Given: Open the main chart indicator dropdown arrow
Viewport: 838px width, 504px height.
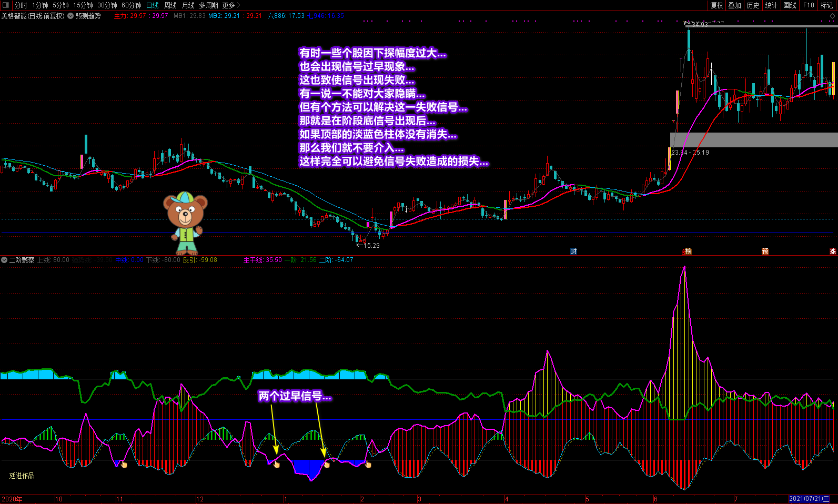Looking at the screenshot, I should (70, 16).
